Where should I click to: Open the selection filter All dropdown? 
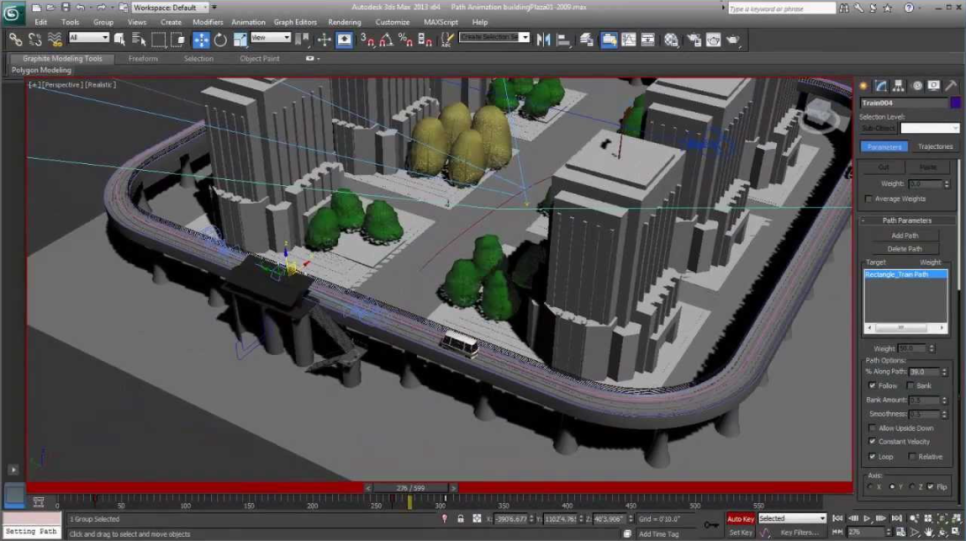(x=89, y=38)
